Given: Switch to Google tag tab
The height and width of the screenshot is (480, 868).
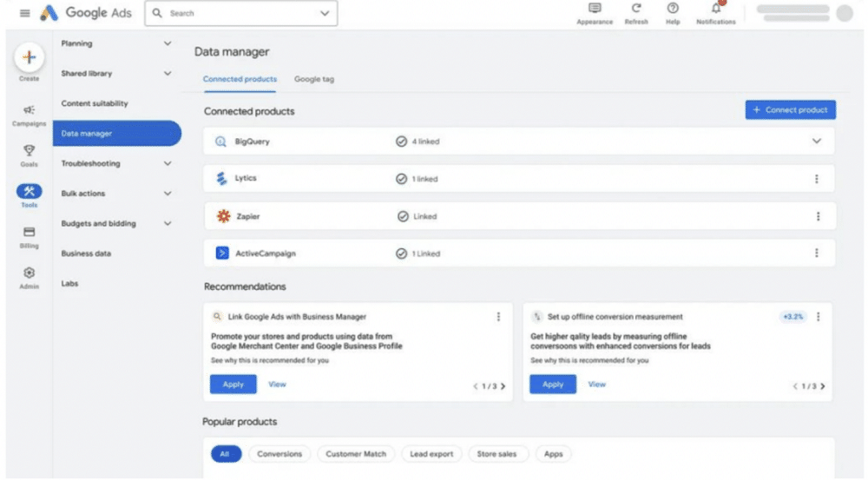Looking at the screenshot, I should coord(314,79).
